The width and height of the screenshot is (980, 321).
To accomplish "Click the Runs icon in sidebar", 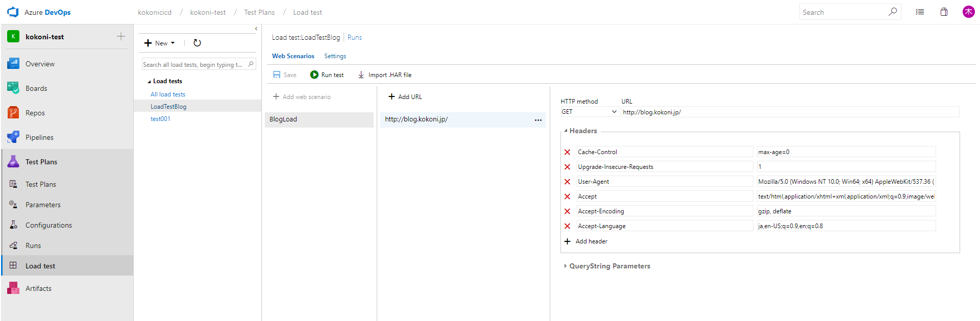I will [13, 245].
